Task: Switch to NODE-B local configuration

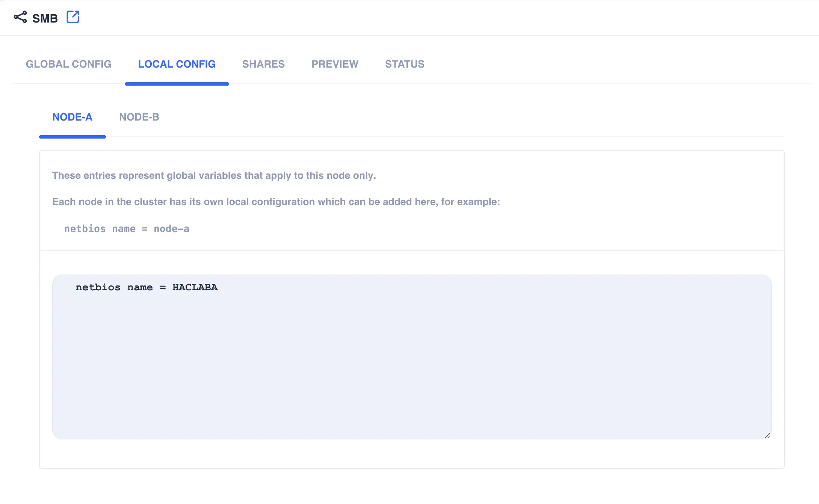Action: 139,117
